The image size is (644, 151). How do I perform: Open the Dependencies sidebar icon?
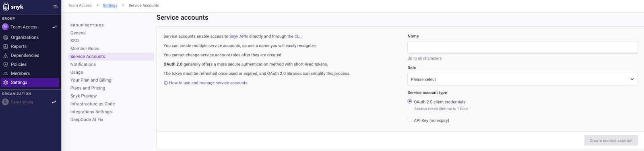6,56
